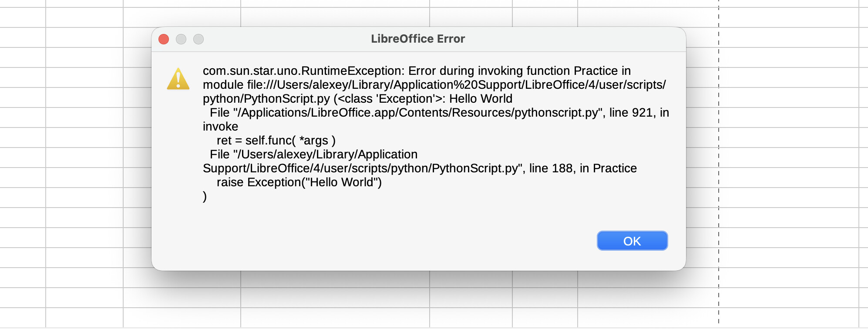Click the disabled minimize button of the dialog
Image resolution: width=868 pixels, height=329 pixels.
click(181, 39)
